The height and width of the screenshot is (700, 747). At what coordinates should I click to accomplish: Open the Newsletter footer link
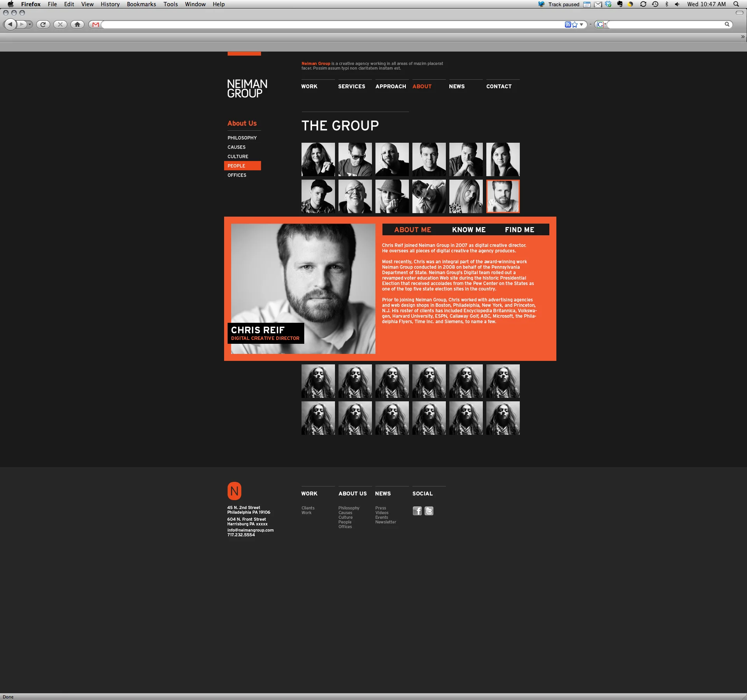point(386,522)
